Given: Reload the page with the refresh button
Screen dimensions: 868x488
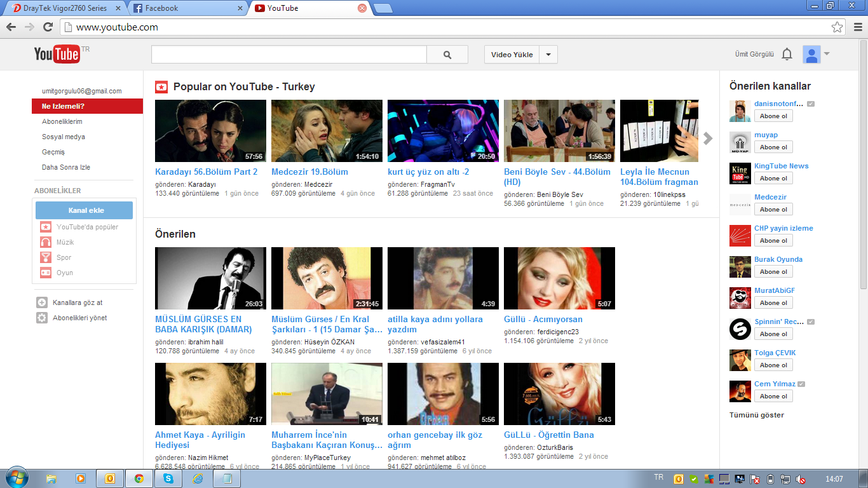Looking at the screenshot, I should (x=48, y=27).
